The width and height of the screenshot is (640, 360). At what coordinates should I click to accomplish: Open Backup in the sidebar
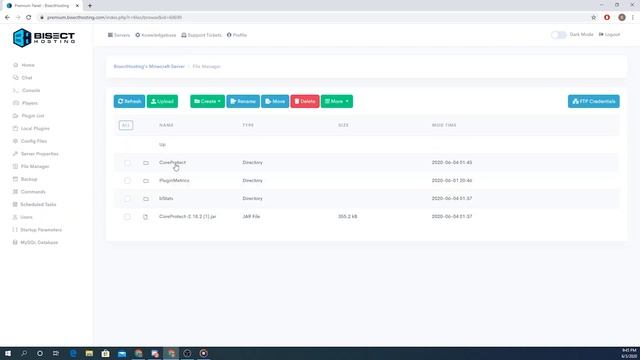(x=25, y=179)
